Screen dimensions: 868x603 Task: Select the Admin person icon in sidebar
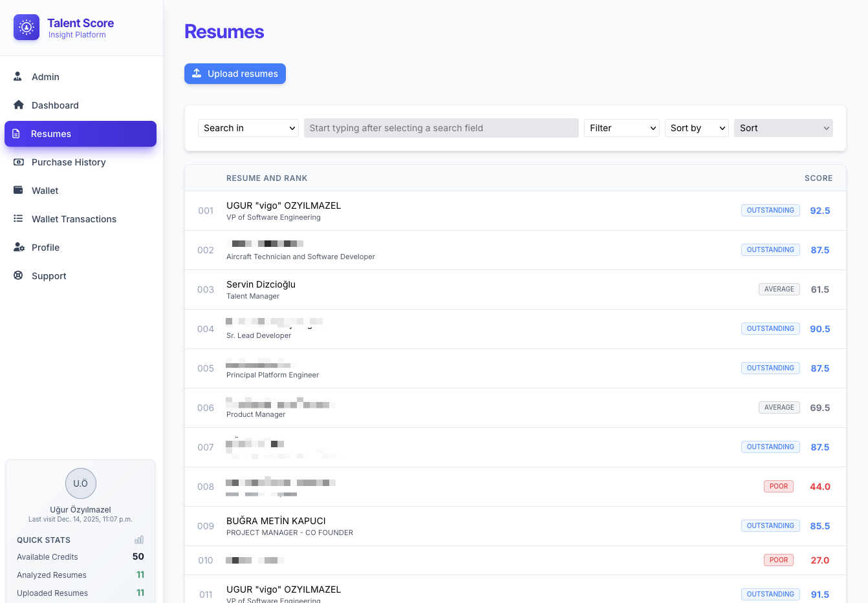18,76
